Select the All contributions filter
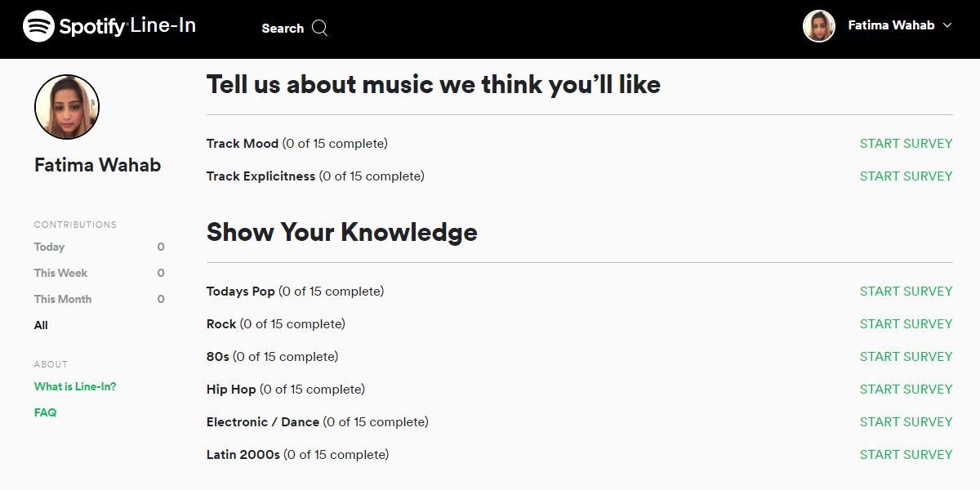 [41, 325]
